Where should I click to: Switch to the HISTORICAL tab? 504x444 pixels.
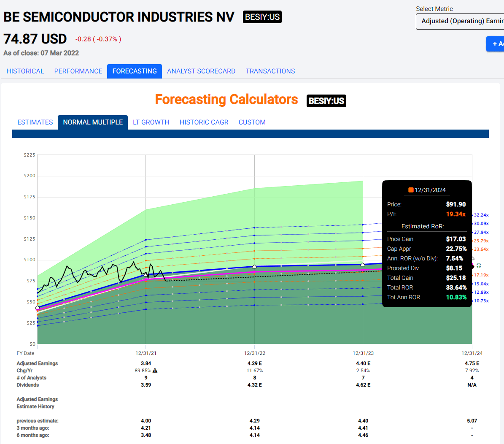[25, 71]
